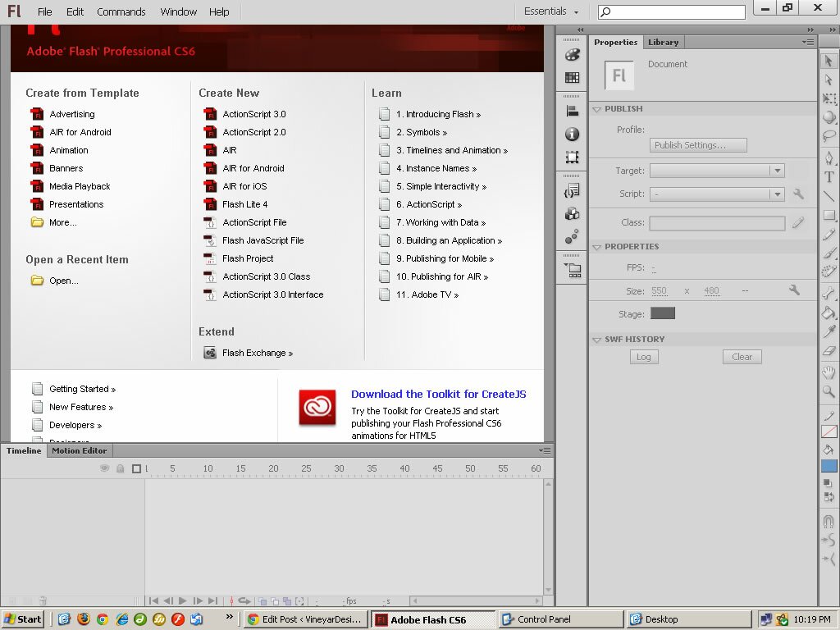The height and width of the screenshot is (630, 840).
Task: Toggle the timeline Loop button
Action: 244,601
